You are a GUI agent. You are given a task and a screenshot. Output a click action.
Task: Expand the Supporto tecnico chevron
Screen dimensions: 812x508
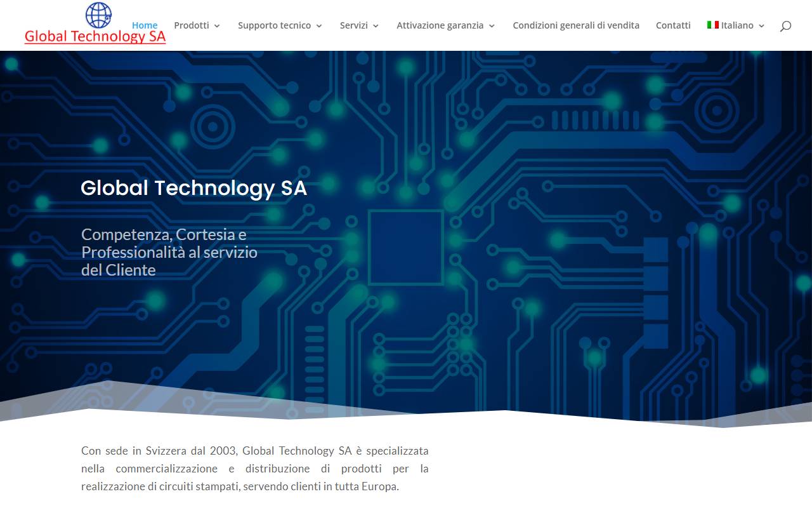[x=319, y=26]
